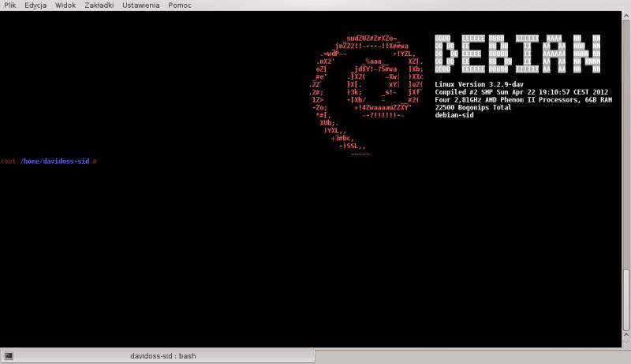Image resolution: width=631 pixels, height=364 pixels.
Task: Click the red root username in prompt
Action: pos(8,162)
